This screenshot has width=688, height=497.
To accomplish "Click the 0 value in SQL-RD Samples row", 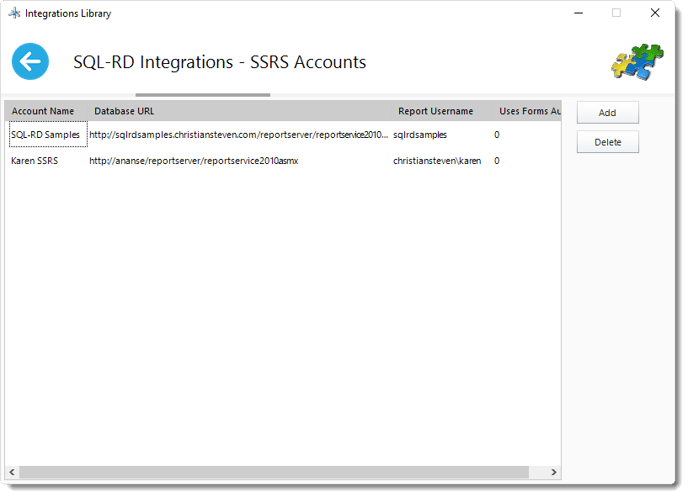I will click(x=497, y=135).
